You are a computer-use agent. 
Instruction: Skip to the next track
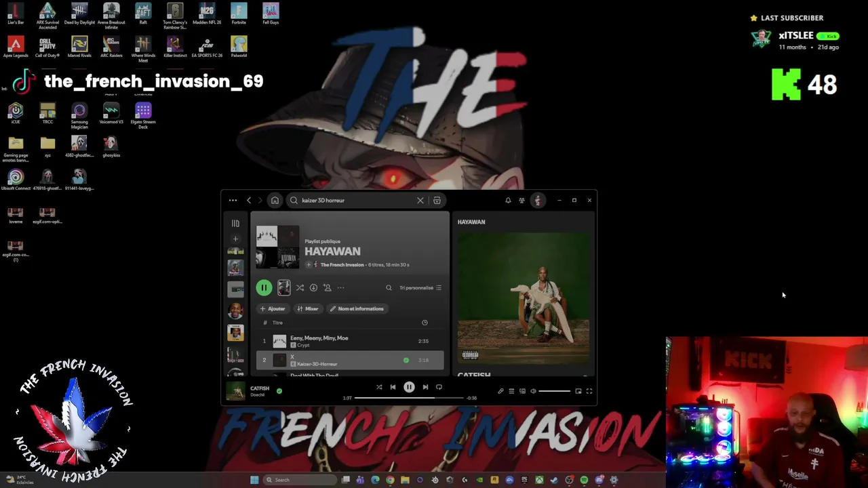tap(425, 388)
